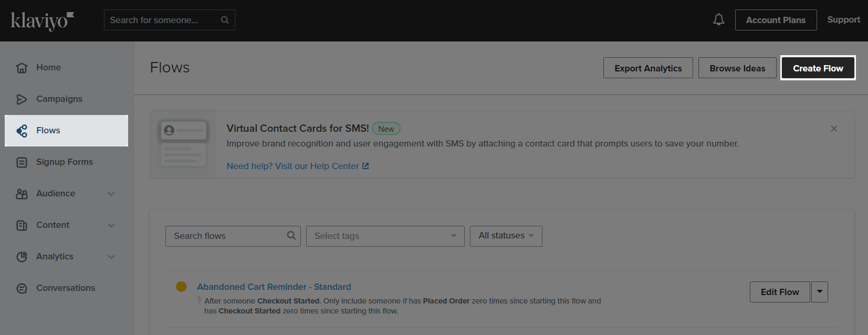Click the notification bell icon
The image size is (868, 335).
tap(718, 20)
